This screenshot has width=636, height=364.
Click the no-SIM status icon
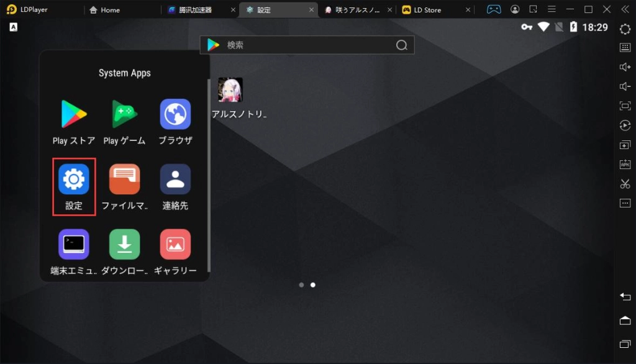pyautogui.click(x=559, y=27)
